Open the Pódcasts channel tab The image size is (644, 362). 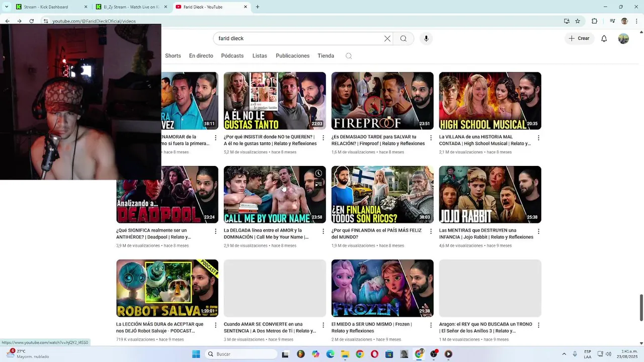pyautogui.click(x=232, y=56)
